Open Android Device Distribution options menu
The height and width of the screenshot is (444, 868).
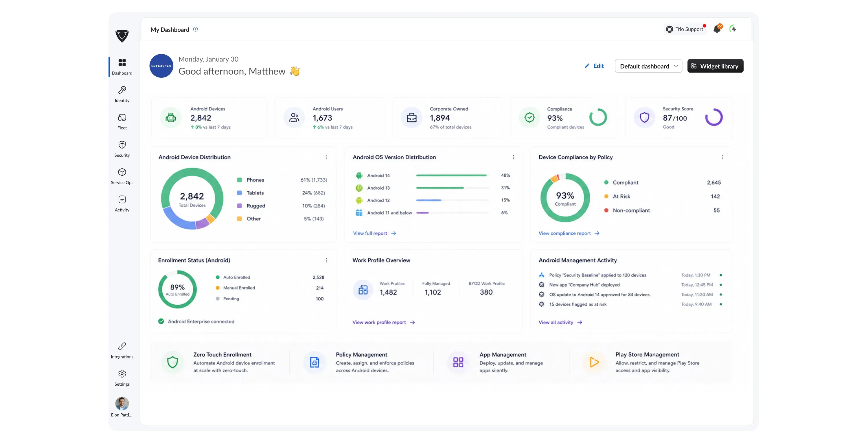326,157
